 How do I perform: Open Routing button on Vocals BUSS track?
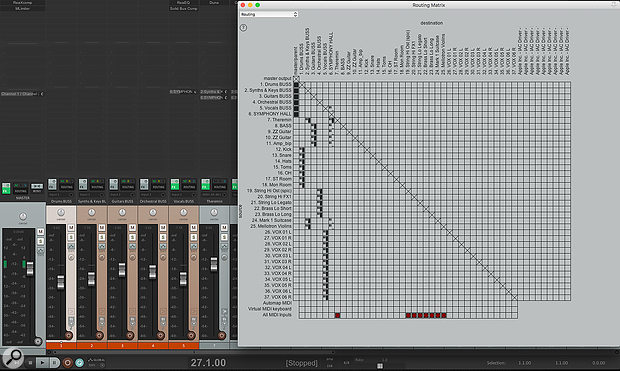pyautogui.click(x=189, y=184)
